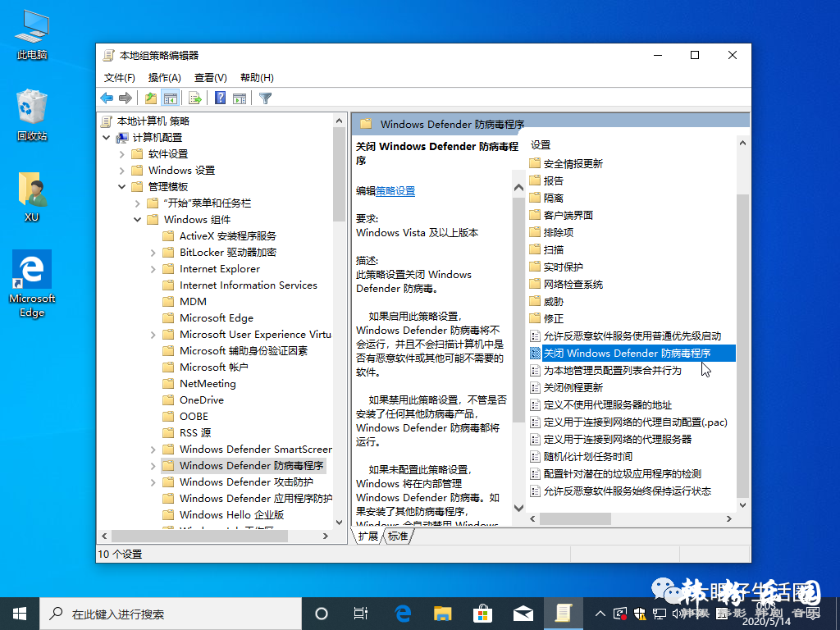Open the 报告 folder in settings list
The image size is (840, 630).
[x=546, y=180]
